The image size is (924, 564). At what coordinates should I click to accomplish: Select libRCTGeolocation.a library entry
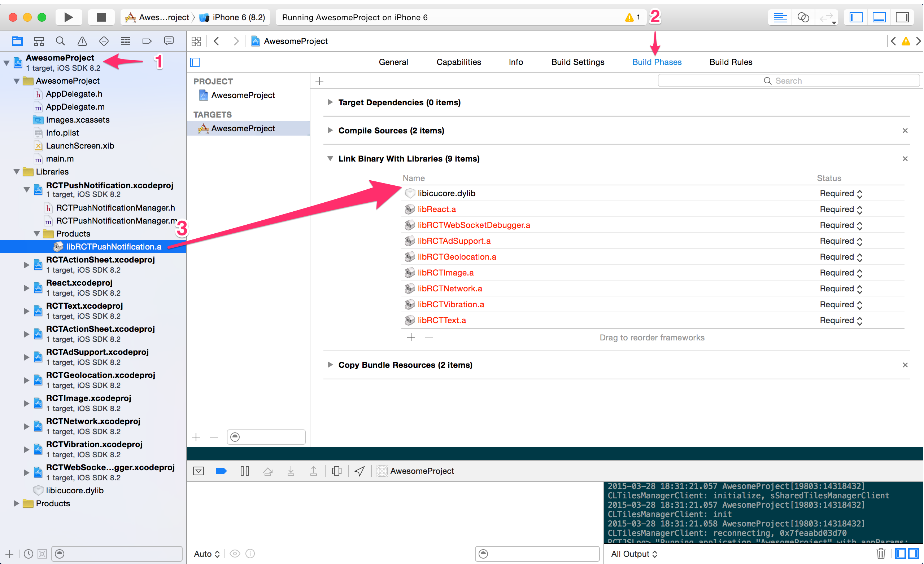tap(458, 257)
